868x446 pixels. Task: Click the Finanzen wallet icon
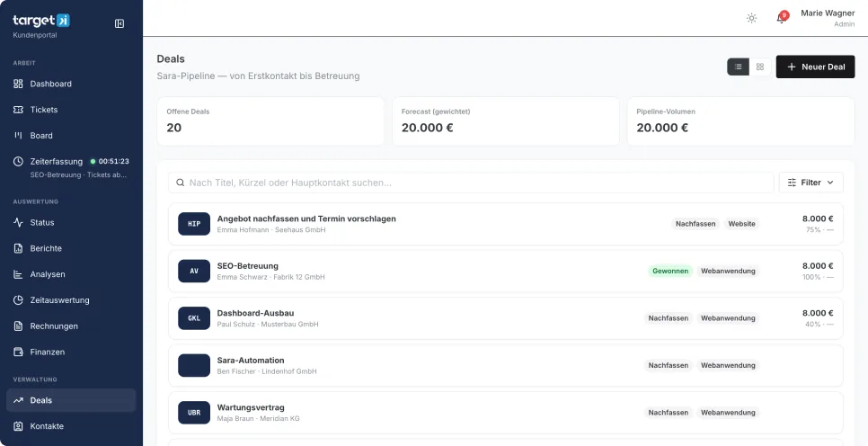[18, 352]
